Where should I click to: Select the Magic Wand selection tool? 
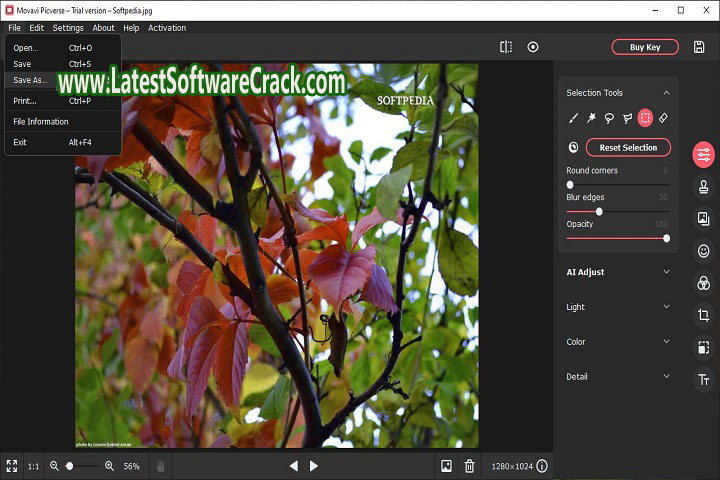(591, 118)
